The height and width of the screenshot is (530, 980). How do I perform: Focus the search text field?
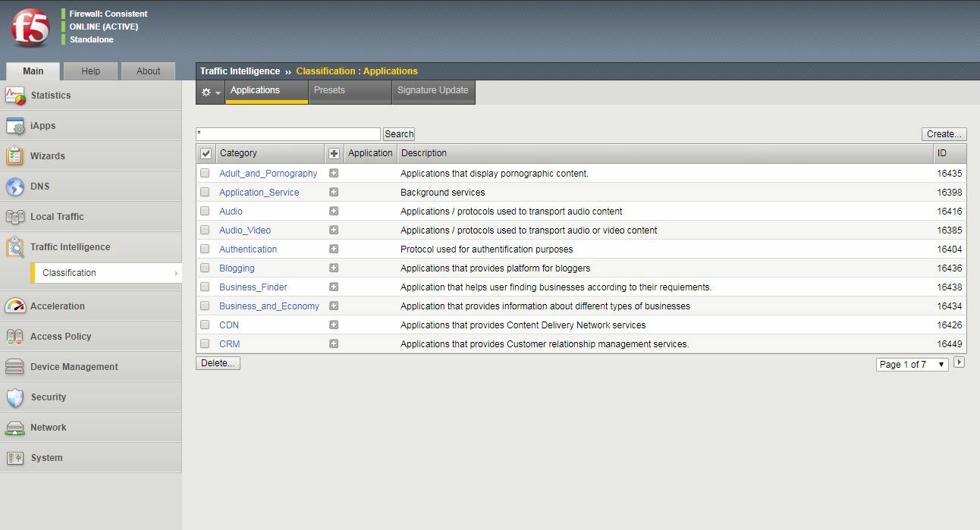(x=287, y=134)
